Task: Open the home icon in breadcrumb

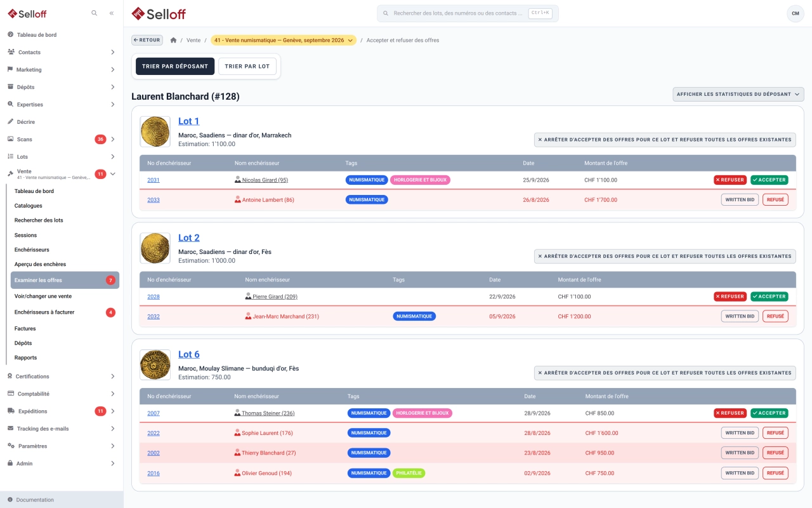Action: point(174,40)
